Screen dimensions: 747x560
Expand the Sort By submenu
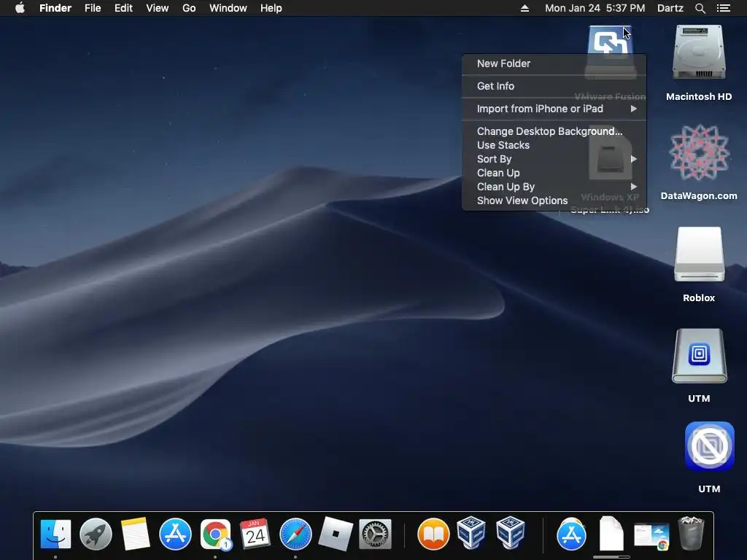554,159
